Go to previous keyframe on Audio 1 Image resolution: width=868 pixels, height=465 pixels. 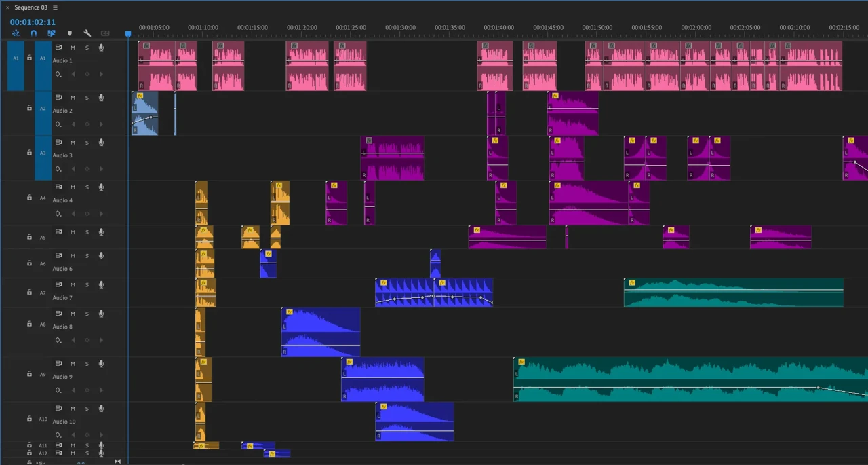(73, 74)
